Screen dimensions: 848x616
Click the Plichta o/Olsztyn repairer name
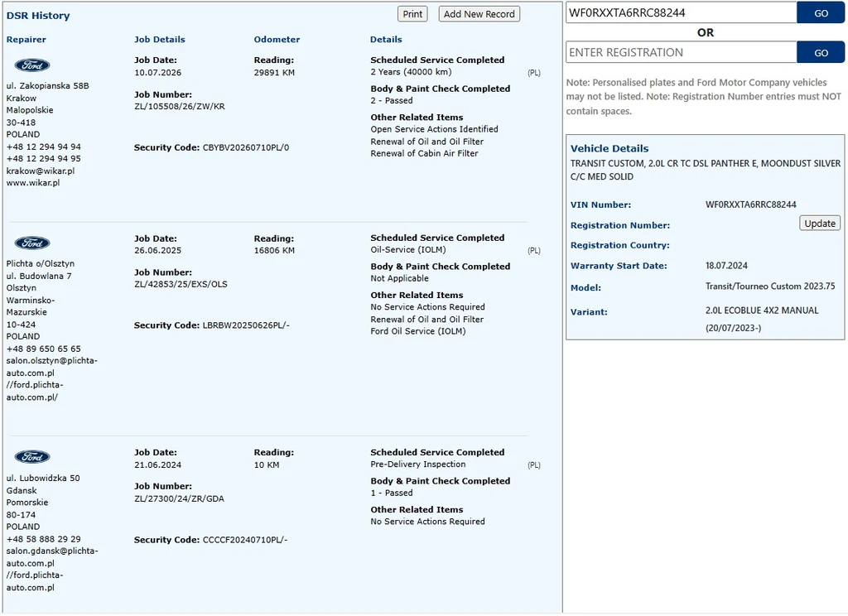pos(41,264)
